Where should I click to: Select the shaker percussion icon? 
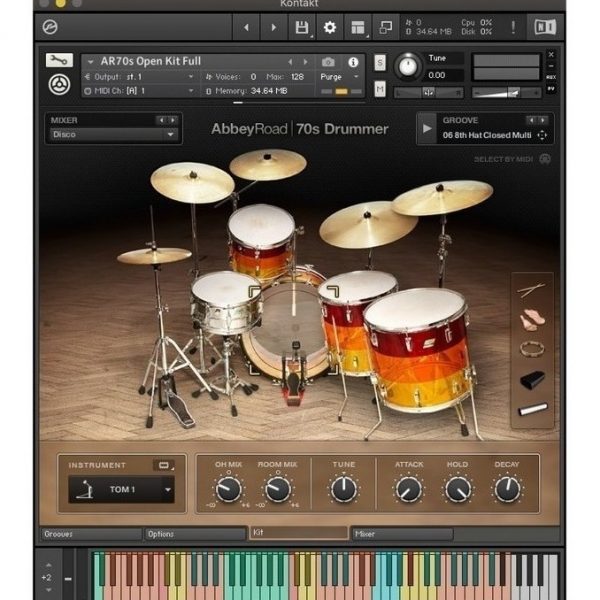(x=533, y=409)
